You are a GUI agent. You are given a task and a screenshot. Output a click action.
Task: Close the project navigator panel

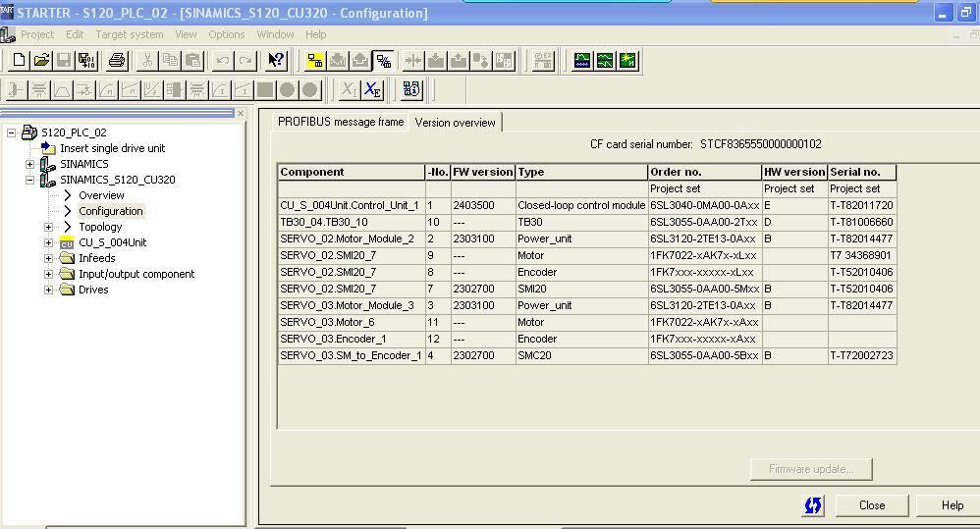240,113
